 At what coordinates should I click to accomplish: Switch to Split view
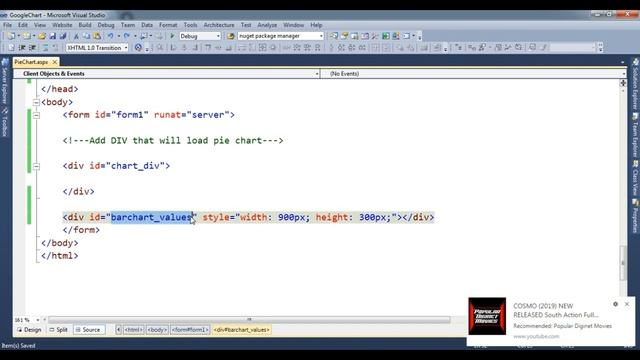[58, 330]
